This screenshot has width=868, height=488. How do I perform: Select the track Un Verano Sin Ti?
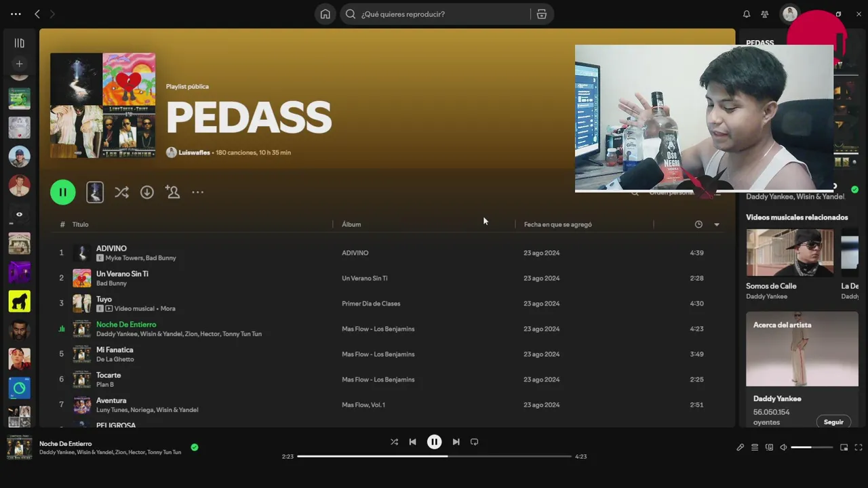coord(122,274)
